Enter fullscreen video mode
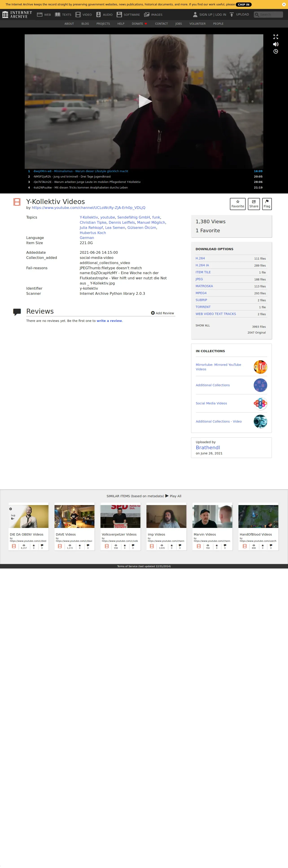The width and height of the screenshot is (288, 868). pos(275,37)
